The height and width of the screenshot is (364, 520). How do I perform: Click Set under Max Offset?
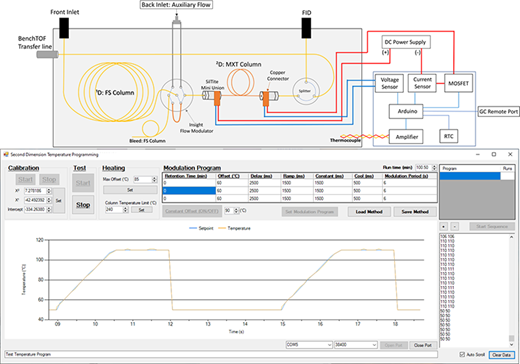click(130, 190)
